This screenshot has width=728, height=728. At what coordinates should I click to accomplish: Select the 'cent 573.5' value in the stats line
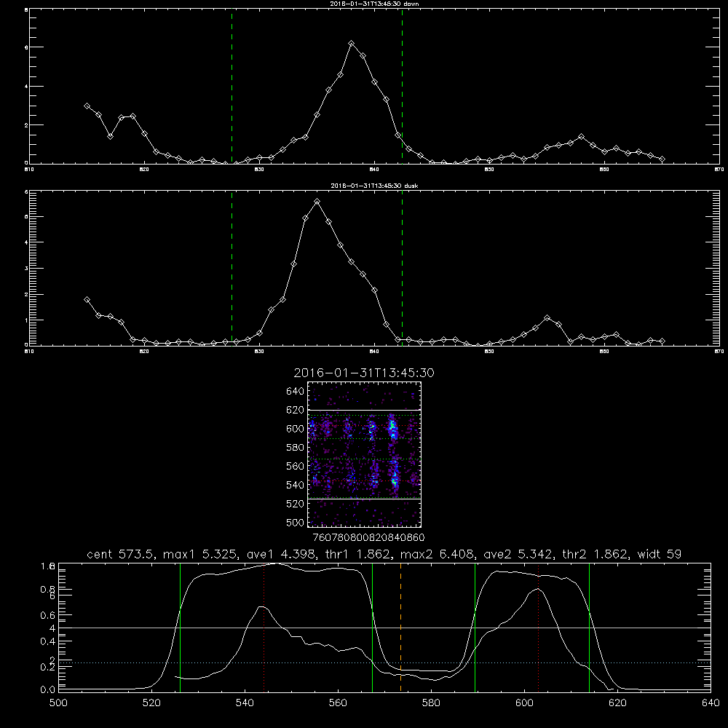click(121, 554)
